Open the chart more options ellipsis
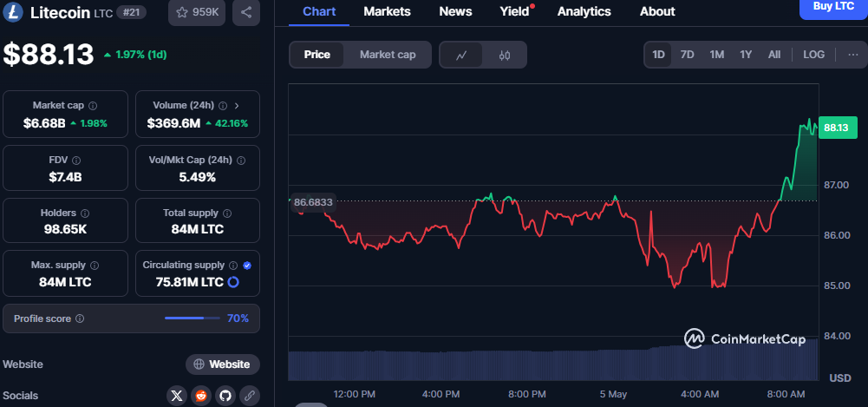Image resolution: width=868 pixels, height=407 pixels. [x=853, y=55]
